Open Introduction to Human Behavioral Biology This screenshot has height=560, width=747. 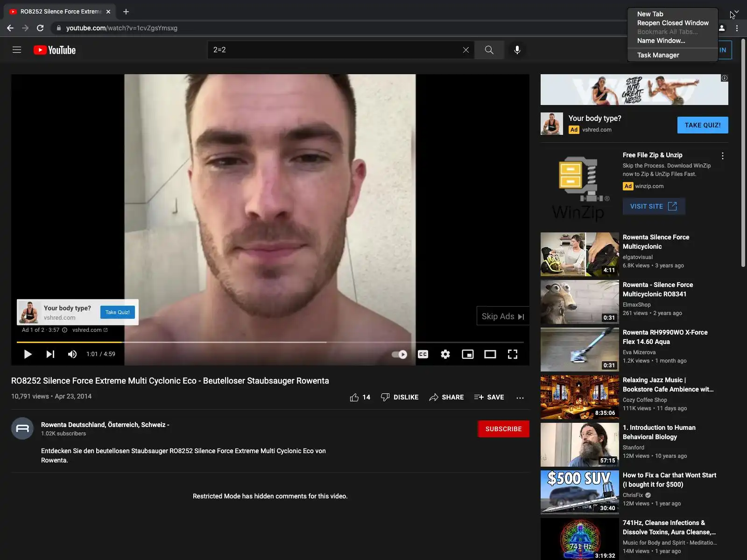pos(659,432)
